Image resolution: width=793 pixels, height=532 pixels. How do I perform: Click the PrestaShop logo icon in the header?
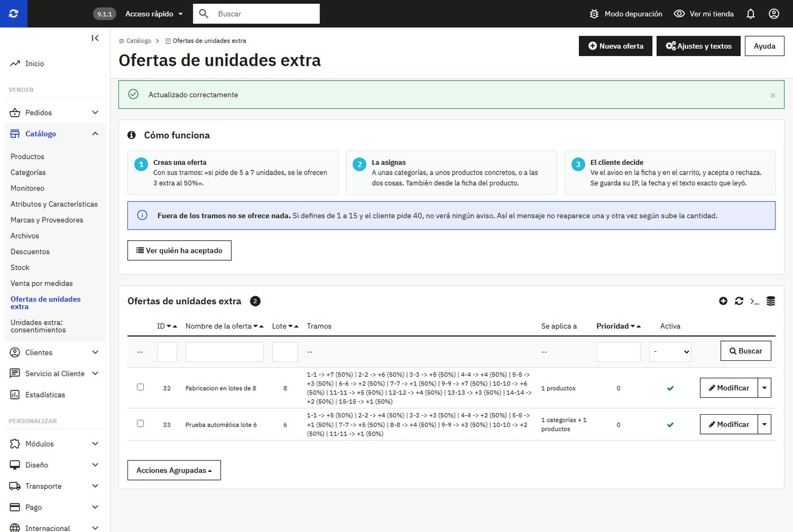click(x=14, y=14)
